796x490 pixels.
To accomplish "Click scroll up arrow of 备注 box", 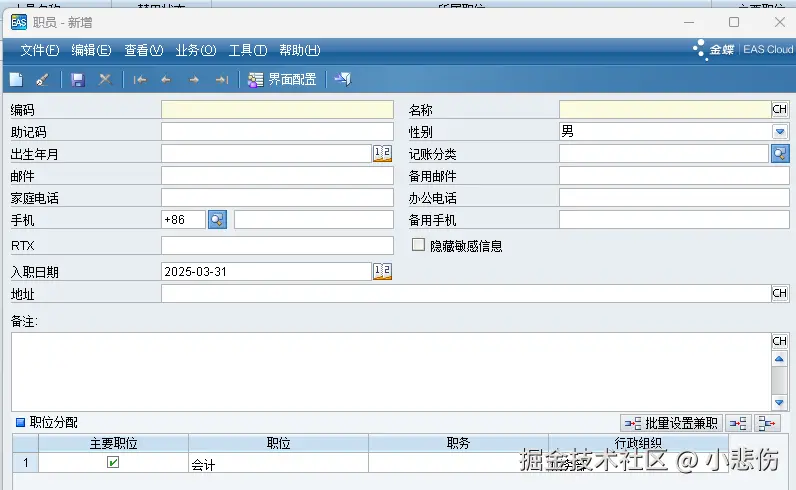I will [x=779, y=359].
